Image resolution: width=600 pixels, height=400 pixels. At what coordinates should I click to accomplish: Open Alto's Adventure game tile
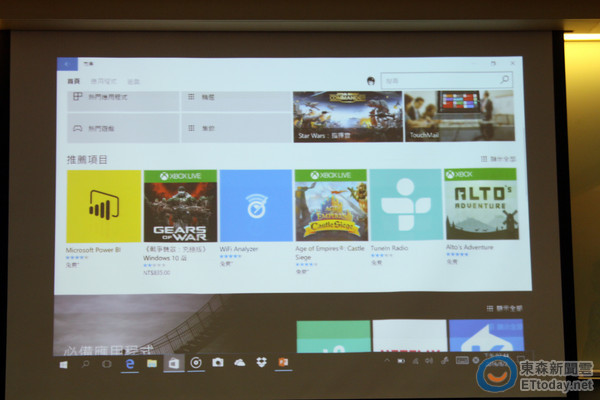tap(482, 204)
